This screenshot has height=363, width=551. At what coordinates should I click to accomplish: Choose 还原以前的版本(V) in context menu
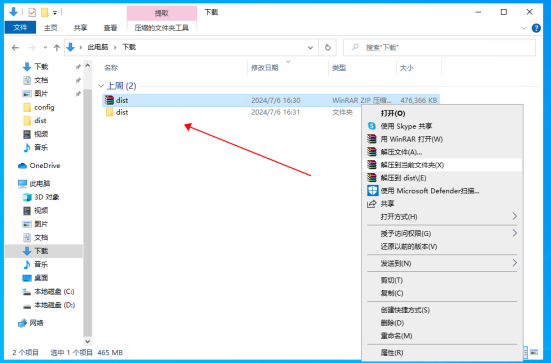442,247
